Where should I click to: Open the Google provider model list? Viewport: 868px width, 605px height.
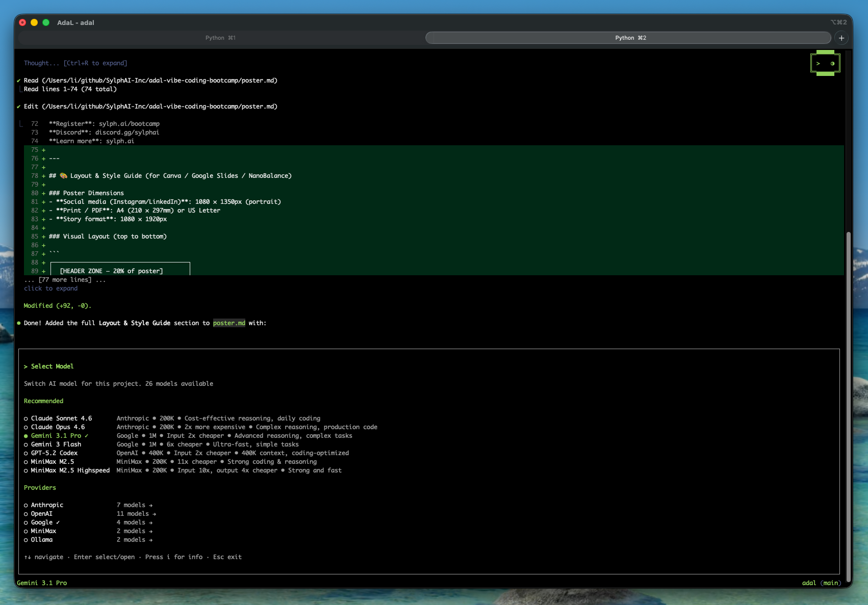tap(42, 522)
